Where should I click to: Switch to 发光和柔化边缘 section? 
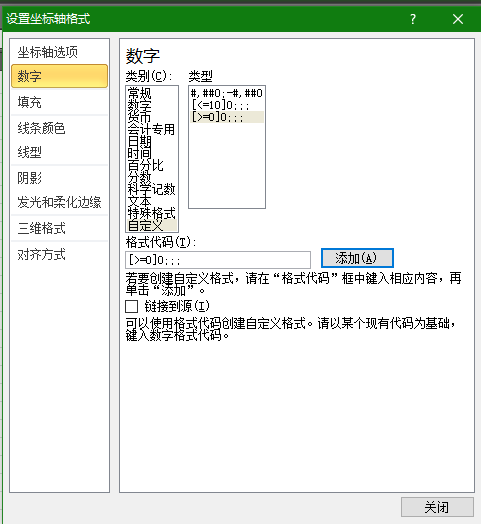[x=59, y=202]
